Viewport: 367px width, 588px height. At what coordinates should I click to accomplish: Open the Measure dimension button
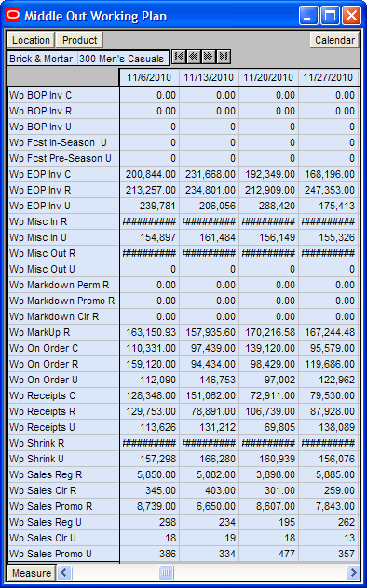pyautogui.click(x=32, y=573)
